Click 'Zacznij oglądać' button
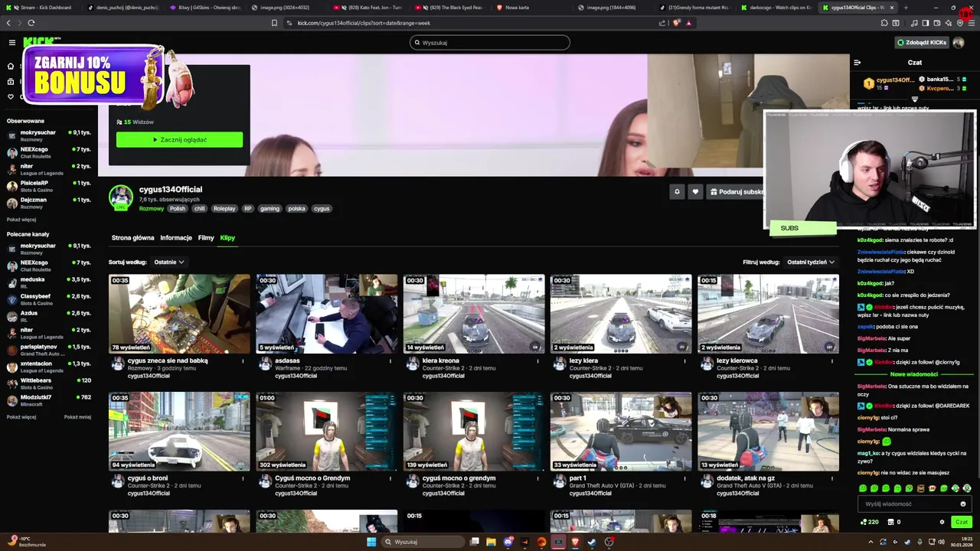Image resolution: width=980 pixels, height=551 pixels. [x=179, y=139]
